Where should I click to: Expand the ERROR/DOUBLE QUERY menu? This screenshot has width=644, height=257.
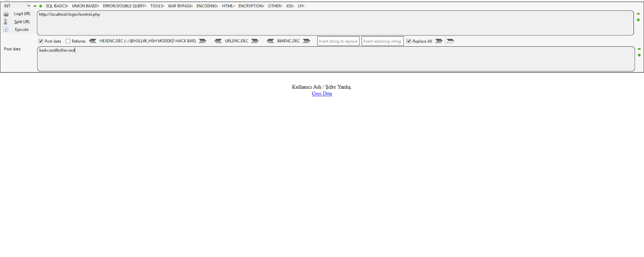[x=125, y=6]
